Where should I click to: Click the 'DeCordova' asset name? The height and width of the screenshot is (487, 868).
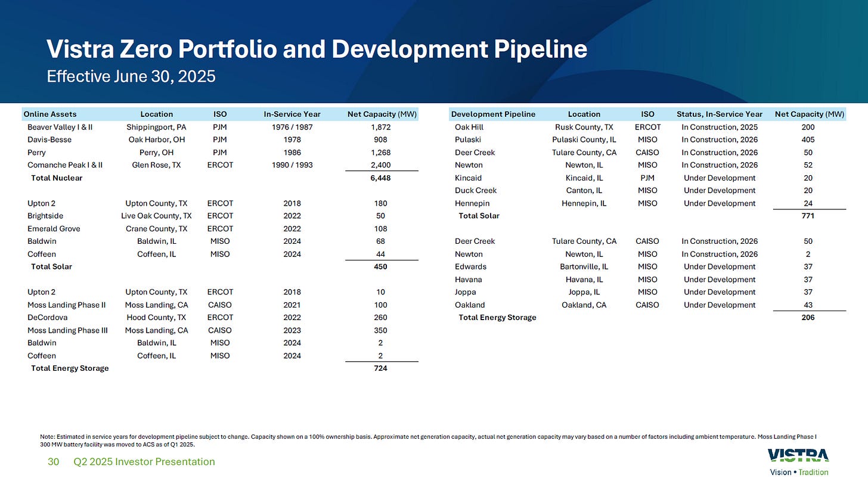[47, 317]
